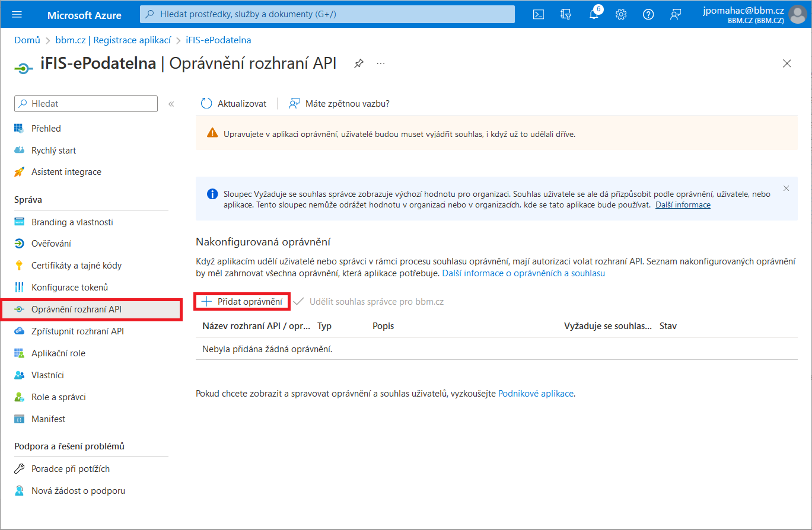Viewport: 812px width, 530px height.
Task: Click Přidat oprávnění button
Action: pos(243,302)
